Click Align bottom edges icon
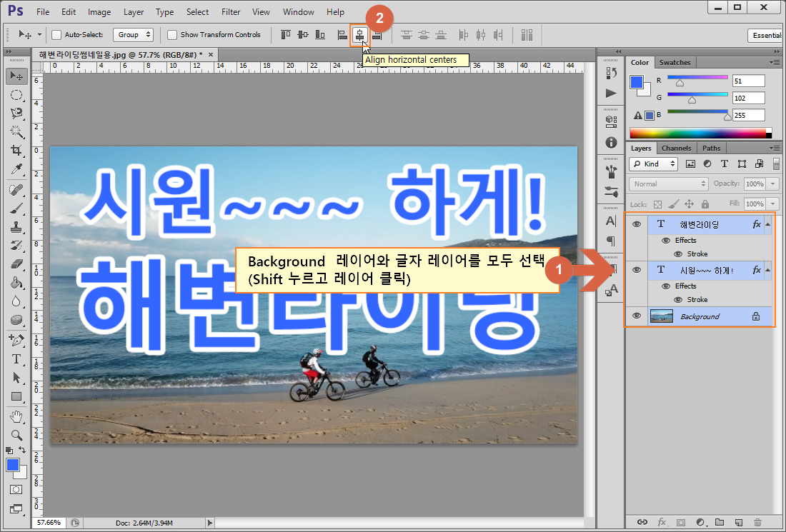This screenshot has height=532, width=786. [x=320, y=34]
